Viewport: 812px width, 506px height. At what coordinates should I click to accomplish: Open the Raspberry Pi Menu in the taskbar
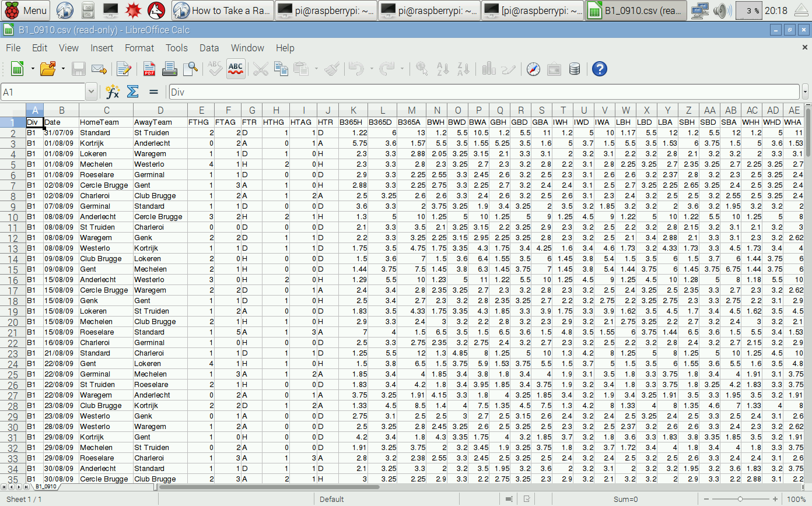pos(24,10)
